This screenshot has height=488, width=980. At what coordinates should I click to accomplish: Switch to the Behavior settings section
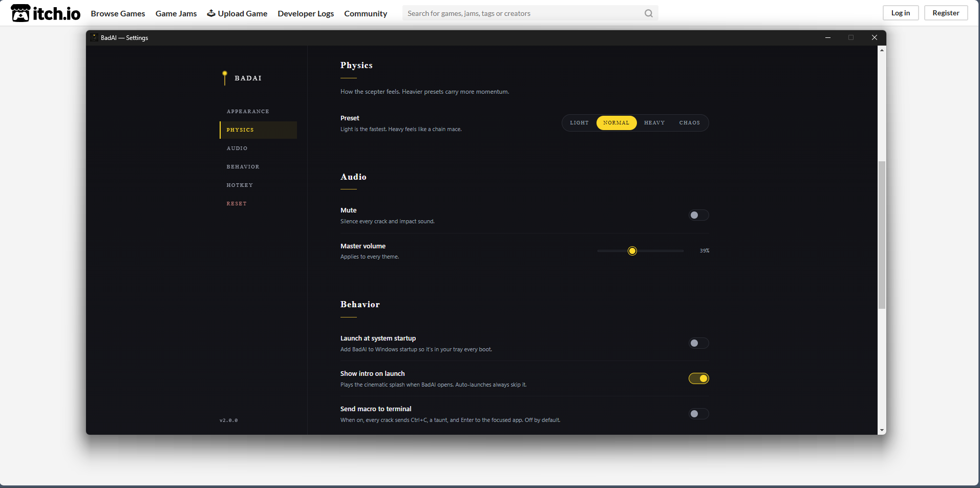[x=258, y=167]
